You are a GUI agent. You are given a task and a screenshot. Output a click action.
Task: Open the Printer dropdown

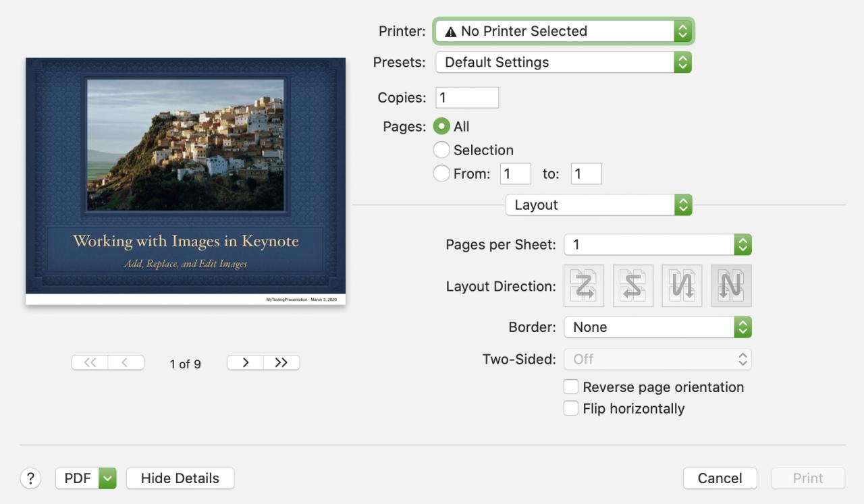[x=564, y=31]
